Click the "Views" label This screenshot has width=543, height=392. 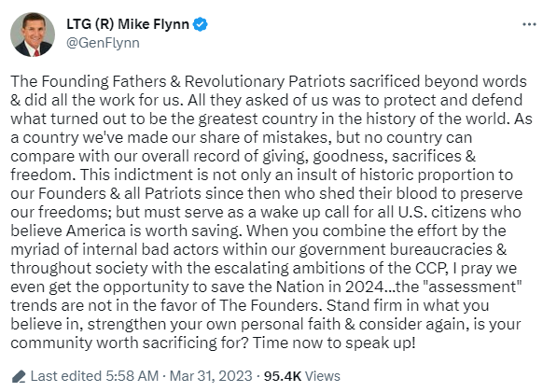tap(323, 376)
